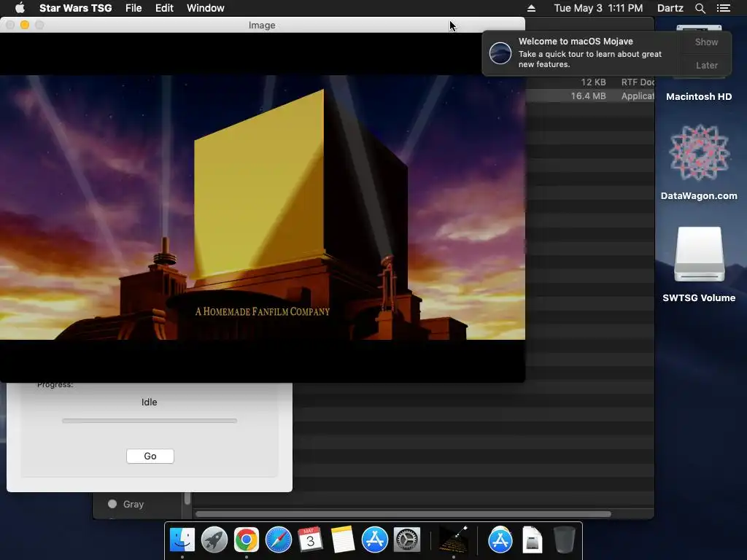Click date and time in menu bar

click(598, 8)
